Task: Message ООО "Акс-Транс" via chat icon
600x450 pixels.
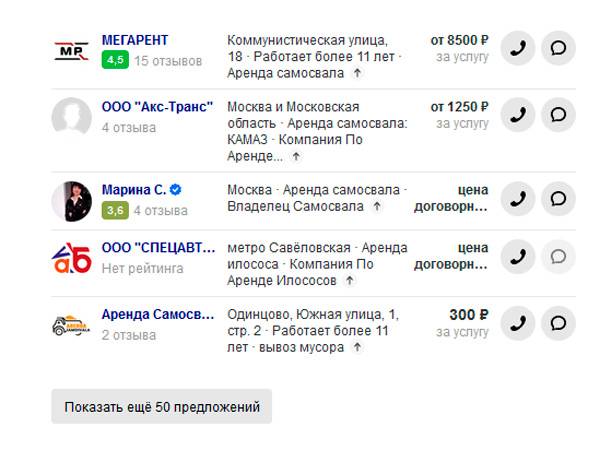Action: (559, 114)
